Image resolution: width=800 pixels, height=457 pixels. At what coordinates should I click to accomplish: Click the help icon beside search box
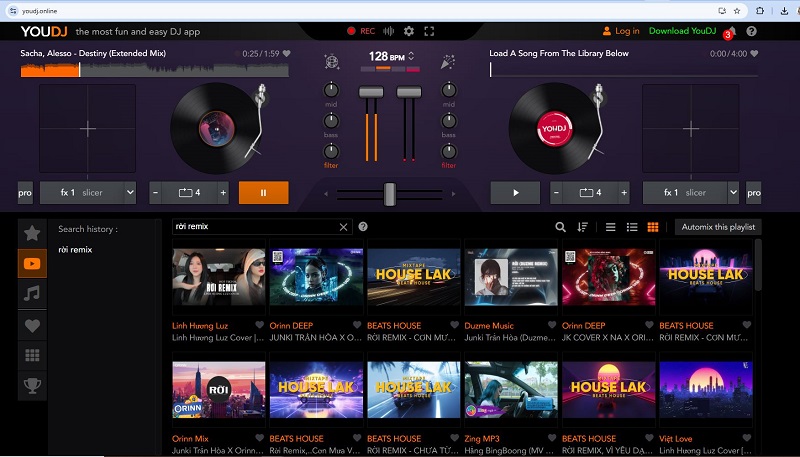(x=363, y=226)
